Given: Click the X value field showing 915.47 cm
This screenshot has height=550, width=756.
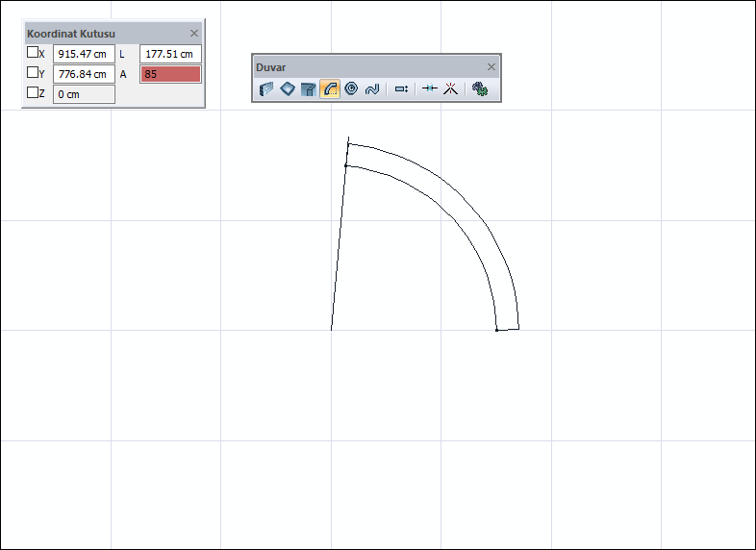Looking at the screenshot, I should 84,54.
